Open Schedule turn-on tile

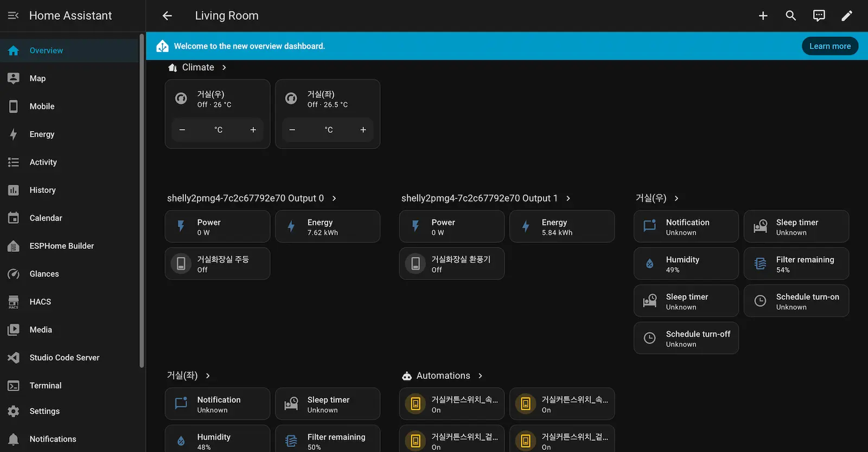click(x=796, y=301)
